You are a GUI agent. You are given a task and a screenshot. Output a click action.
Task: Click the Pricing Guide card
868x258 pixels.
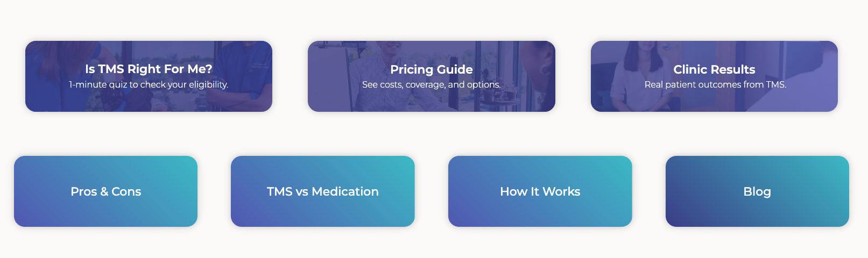click(x=432, y=76)
